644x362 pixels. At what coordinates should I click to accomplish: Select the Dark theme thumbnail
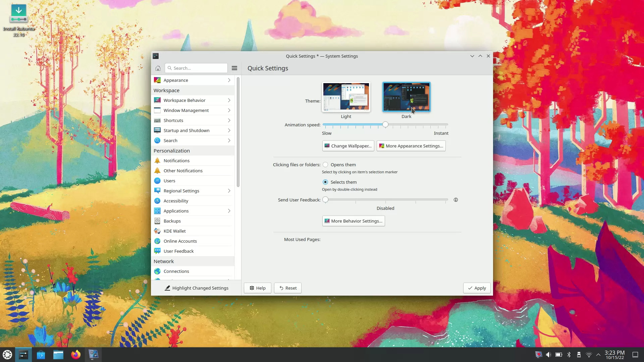tap(406, 97)
